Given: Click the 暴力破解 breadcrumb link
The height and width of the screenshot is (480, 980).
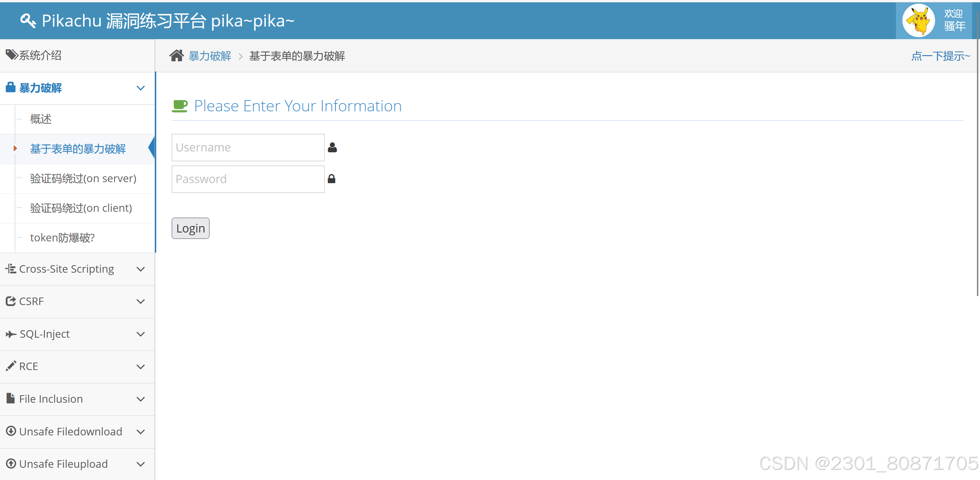Looking at the screenshot, I should tap(210, 56).
